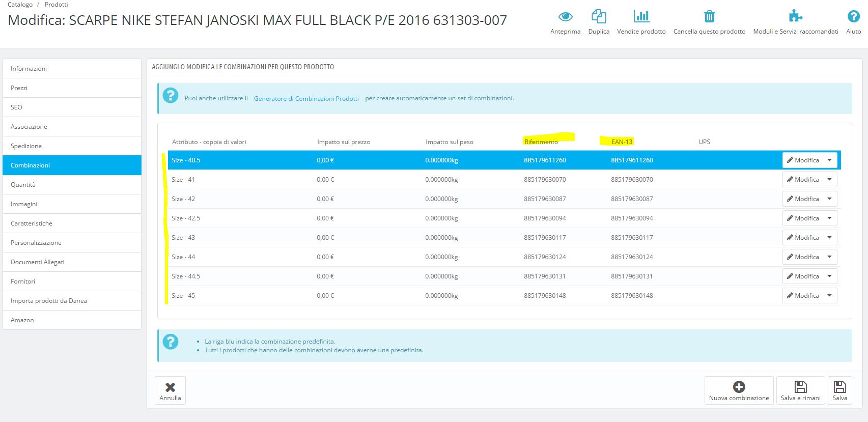Click Attributo - coppia di valori header
Viewport: 868px width, 422px height.
tap(209, 142)
